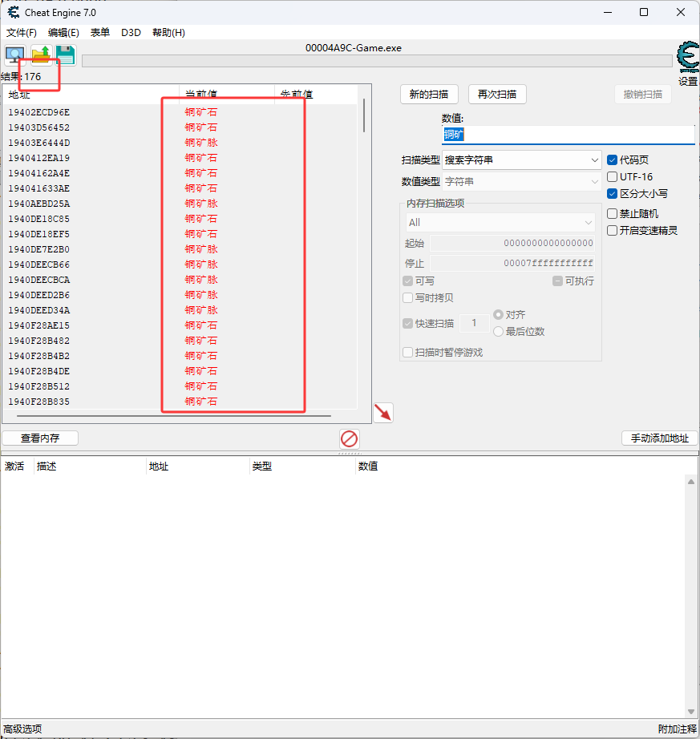The image size is (700, 739).
Task: Select result address 1940F28AE15
Action: click(38, 325)
